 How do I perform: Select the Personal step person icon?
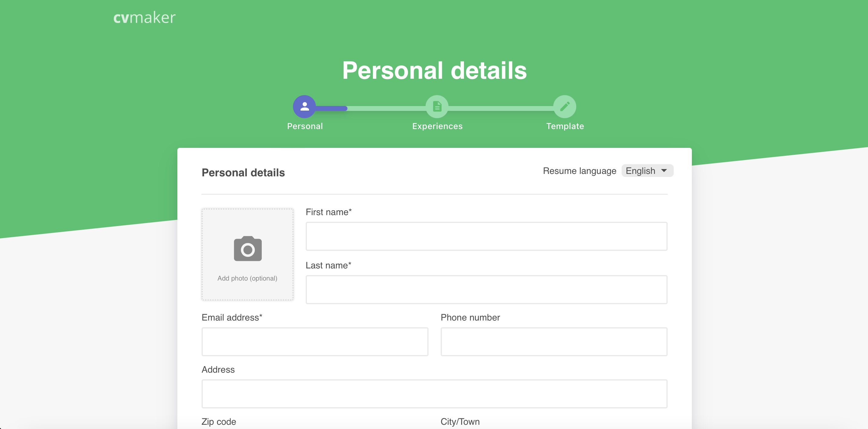(x=304, y=107)
